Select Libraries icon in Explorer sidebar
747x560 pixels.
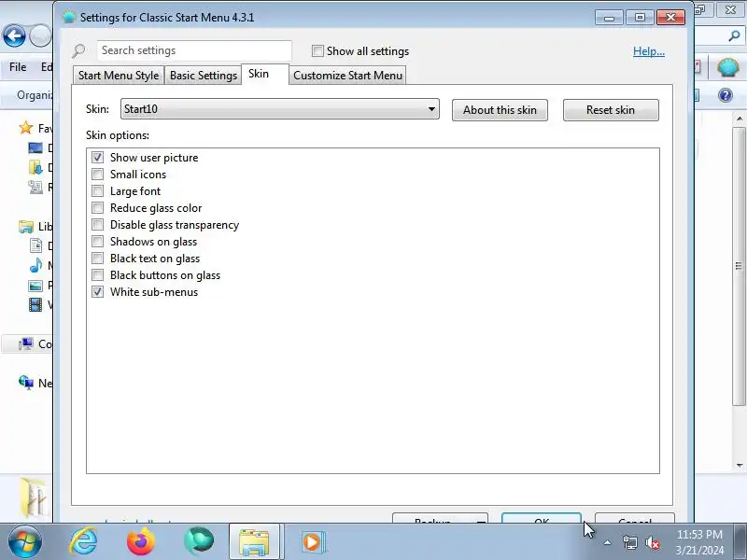(x=26, y=226)
